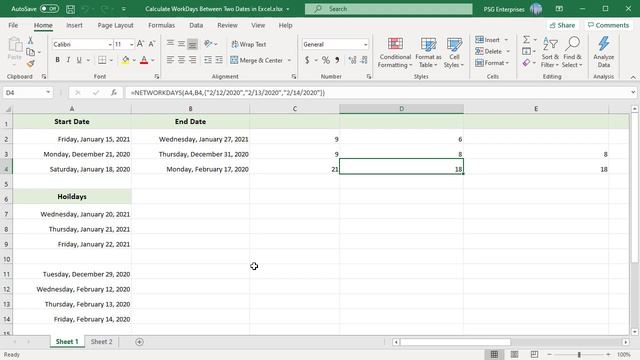The height and width of the screenshot is (360, 640).
Task: Open the font size dropdown
Action: point(131,44)
